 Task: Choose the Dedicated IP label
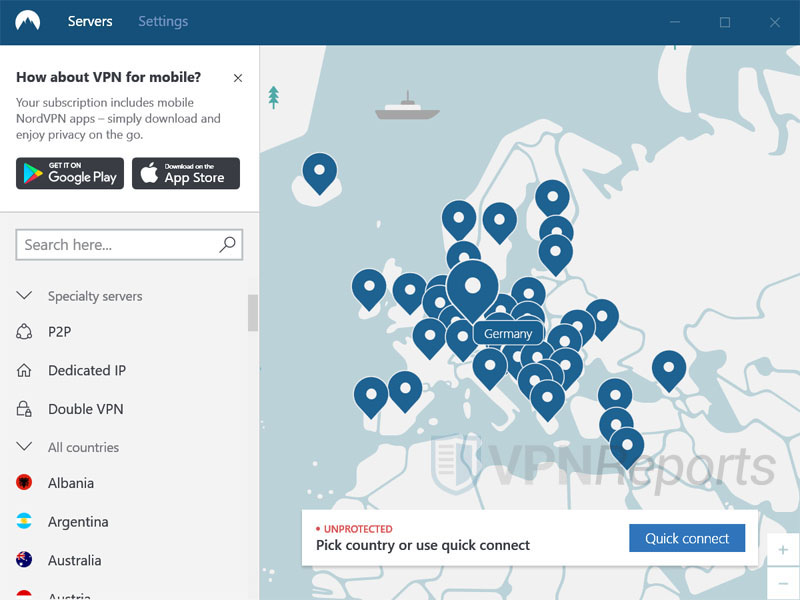pos(87,370)
